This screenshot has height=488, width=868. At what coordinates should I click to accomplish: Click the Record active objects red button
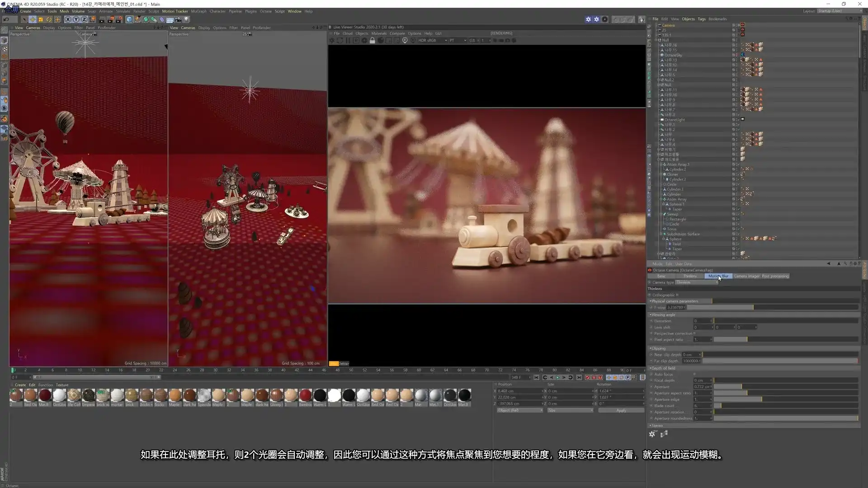click(588, 377)
